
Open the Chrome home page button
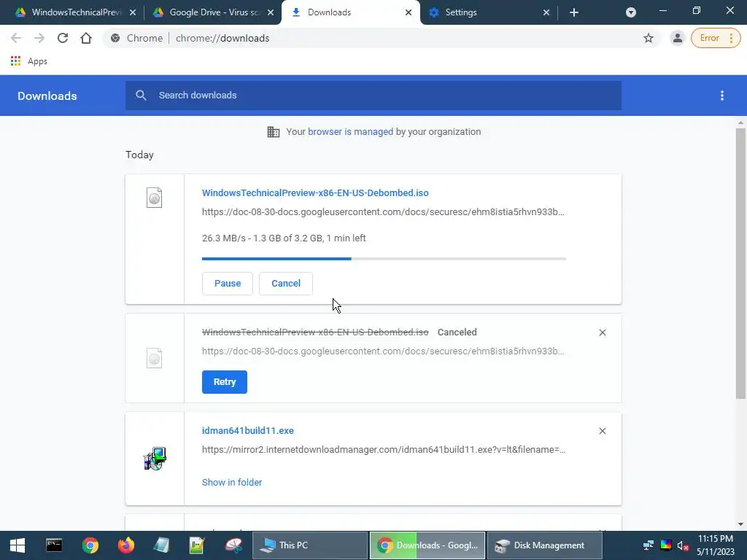click(x=86, y=38)
